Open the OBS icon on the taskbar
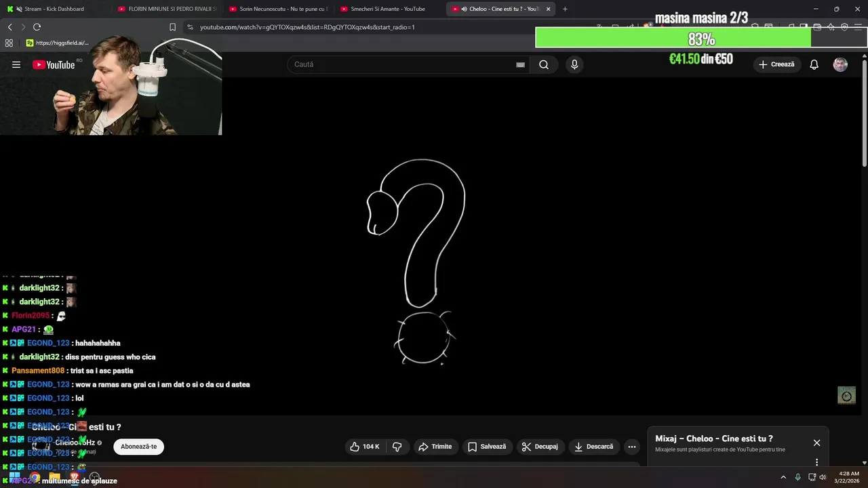Image resolution: width=868 pixels, height=488 pixels. tap(95, 477)
